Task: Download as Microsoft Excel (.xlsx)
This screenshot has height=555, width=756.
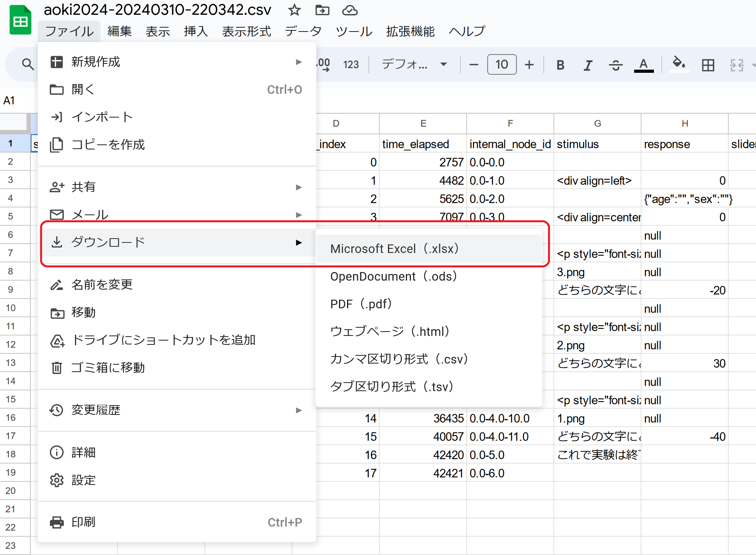Action: (394, 248)
